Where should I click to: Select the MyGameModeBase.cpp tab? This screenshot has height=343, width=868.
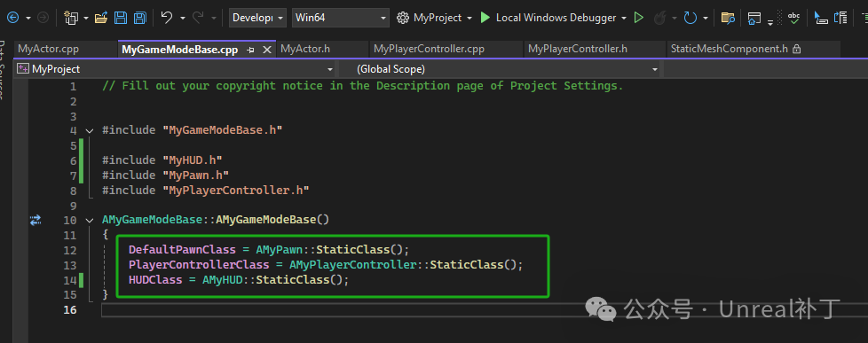180,50
